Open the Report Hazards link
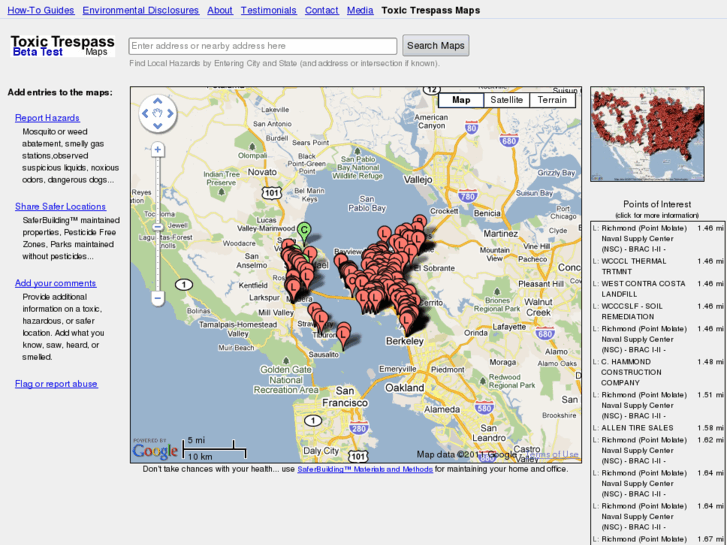727x545 pixels. (47, 118)
